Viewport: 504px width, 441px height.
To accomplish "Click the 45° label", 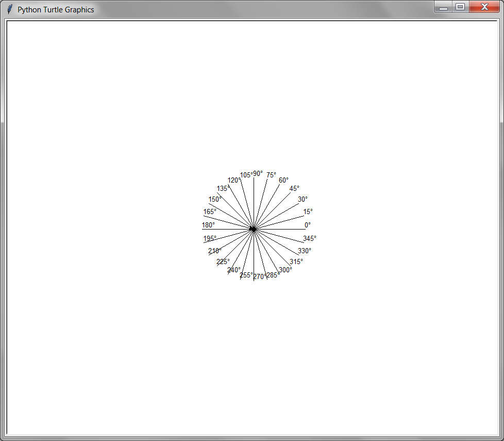I will coord(294,188).
